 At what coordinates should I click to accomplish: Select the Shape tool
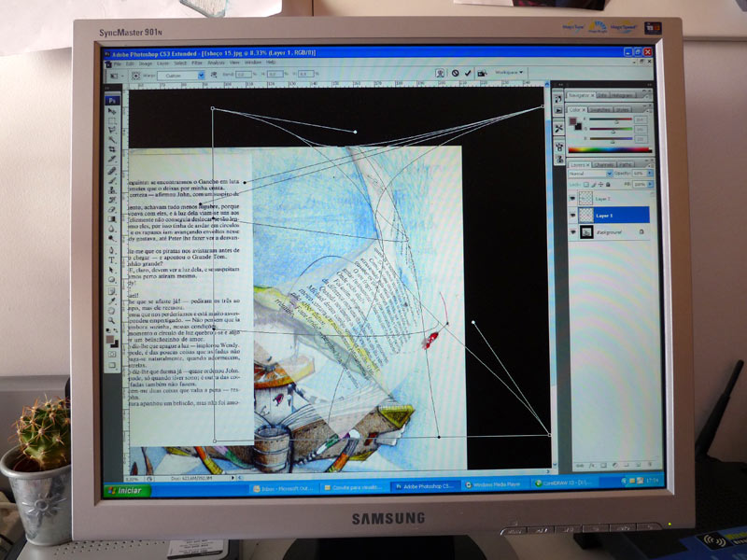tap(111, 279)
